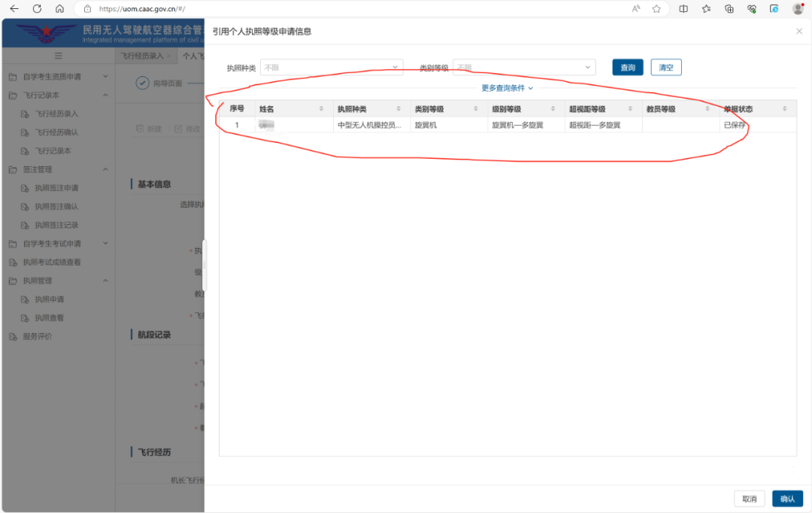Image resolution: width=812 pixels, height=513 pixels.
Task: Open 执照申请 in sidebar
Action: pos(49,299)
